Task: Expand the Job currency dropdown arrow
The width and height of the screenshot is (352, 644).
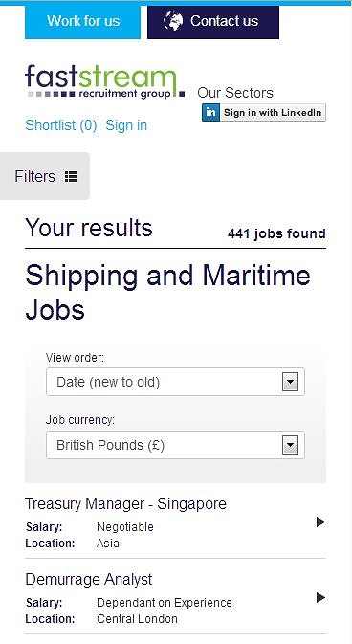Action: 291,445
